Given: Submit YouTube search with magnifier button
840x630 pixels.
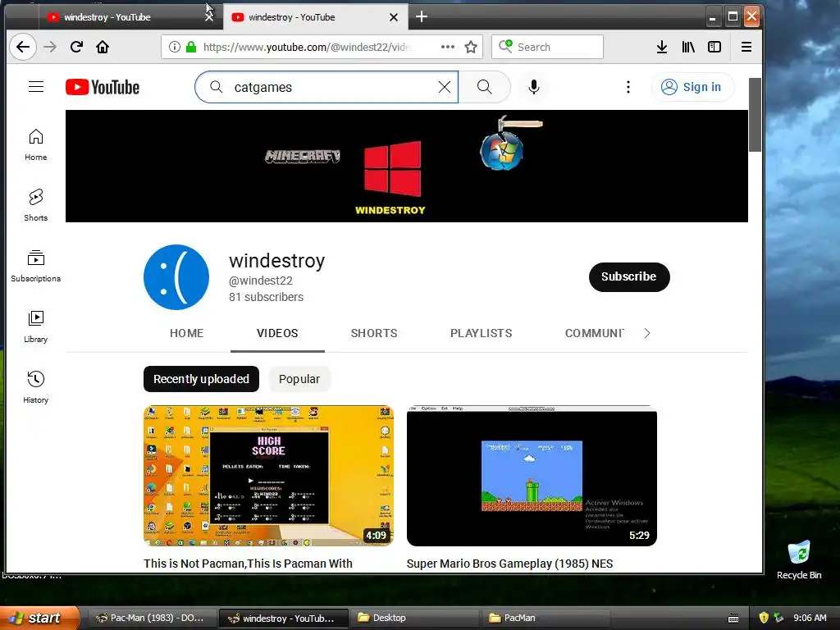Looking at the screenshot, I should [x=484, y=87].
